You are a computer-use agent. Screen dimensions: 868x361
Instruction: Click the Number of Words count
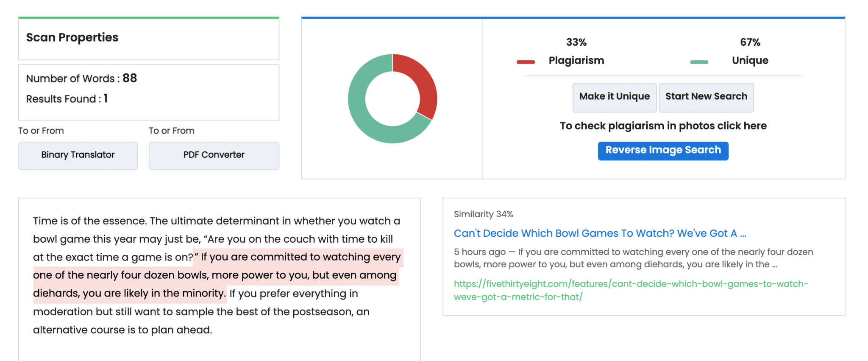pyautogui.click(x=130, y=78)
